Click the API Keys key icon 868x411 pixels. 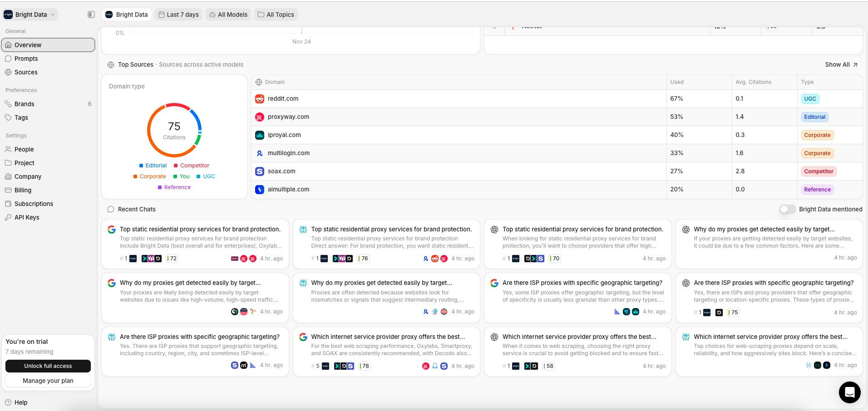pos(8,217)
